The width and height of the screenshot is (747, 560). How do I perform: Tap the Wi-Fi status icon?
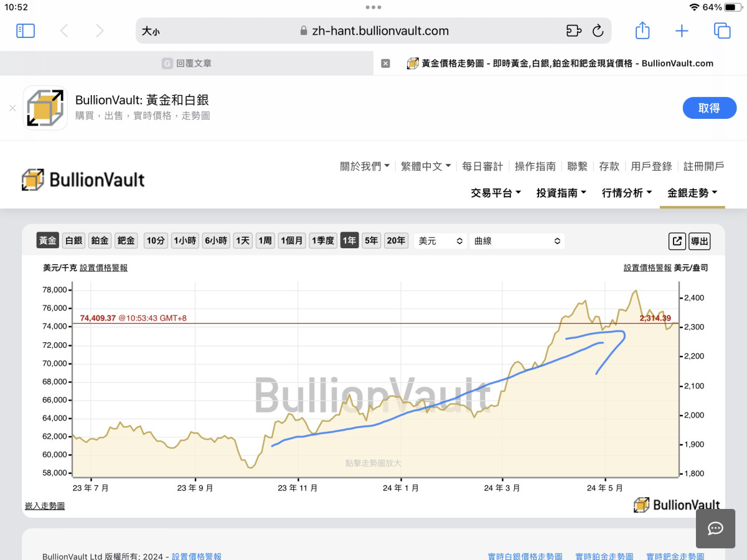[694, 7]
